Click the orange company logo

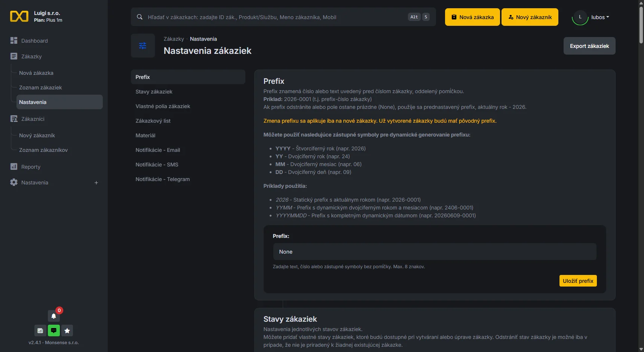coord(19,16)
